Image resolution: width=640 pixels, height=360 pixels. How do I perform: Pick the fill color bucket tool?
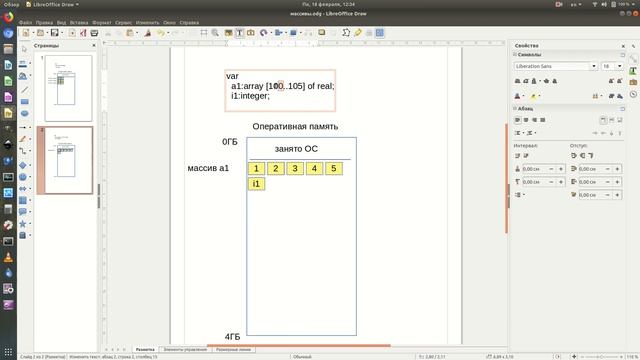[23, 76]
